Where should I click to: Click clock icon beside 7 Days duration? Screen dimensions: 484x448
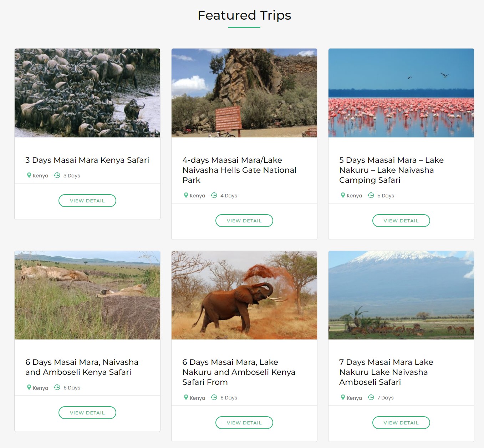(371, 397)
